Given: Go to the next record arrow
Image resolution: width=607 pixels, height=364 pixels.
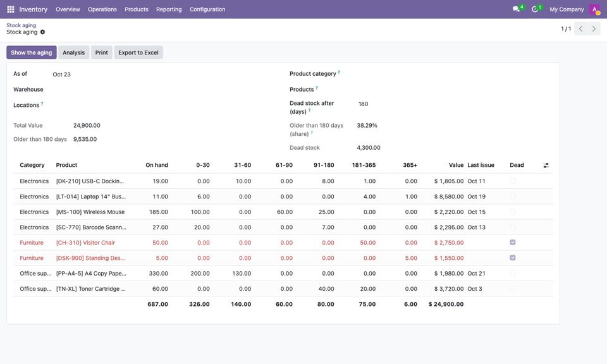Looking at the screenshot, I should click(x=594, y=28).
